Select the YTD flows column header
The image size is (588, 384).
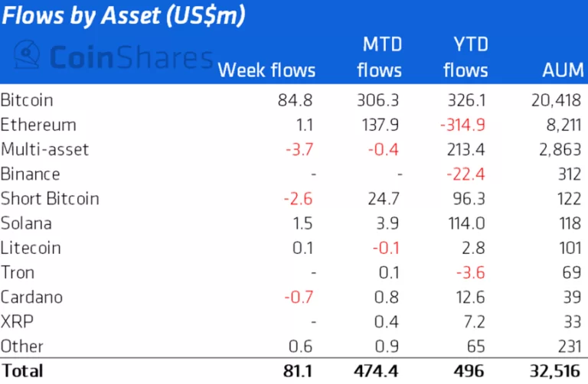click(465, 57)
